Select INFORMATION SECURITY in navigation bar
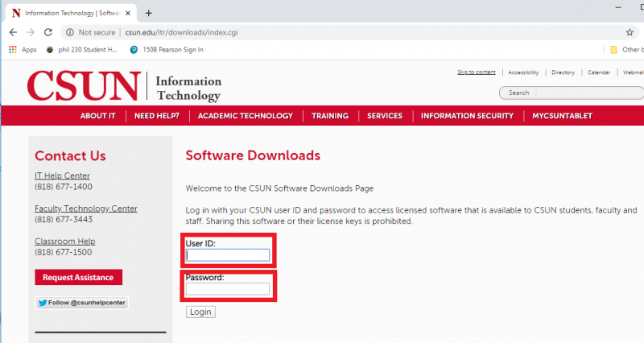The height and width of the screenshot is (343, 644). [467, 116]
